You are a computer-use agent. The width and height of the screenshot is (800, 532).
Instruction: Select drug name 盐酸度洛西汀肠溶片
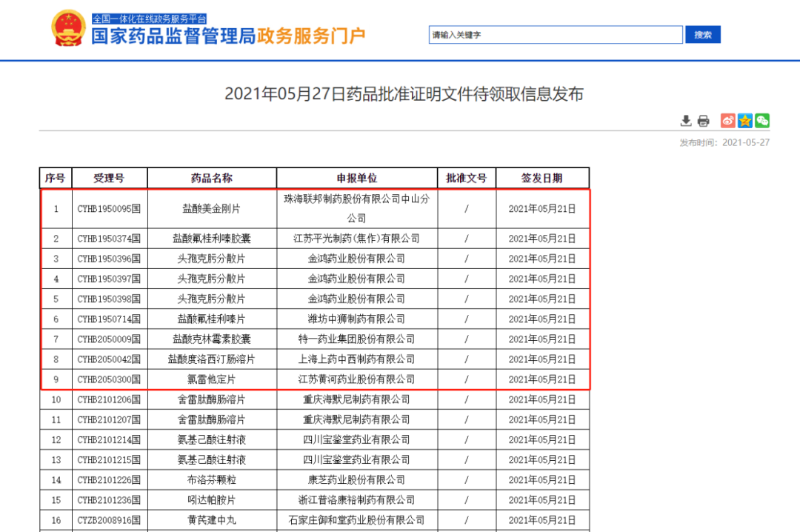click(x=211, y=359)
